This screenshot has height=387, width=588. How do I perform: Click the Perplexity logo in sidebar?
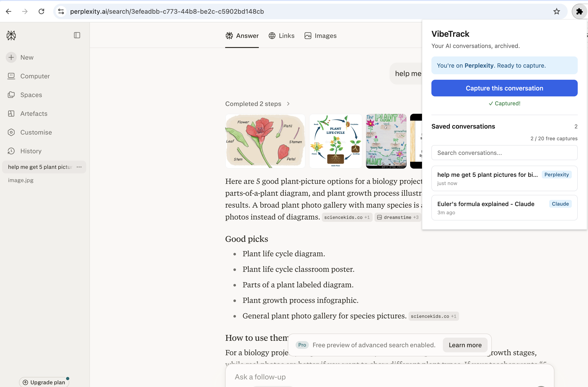tap(11, 35)
